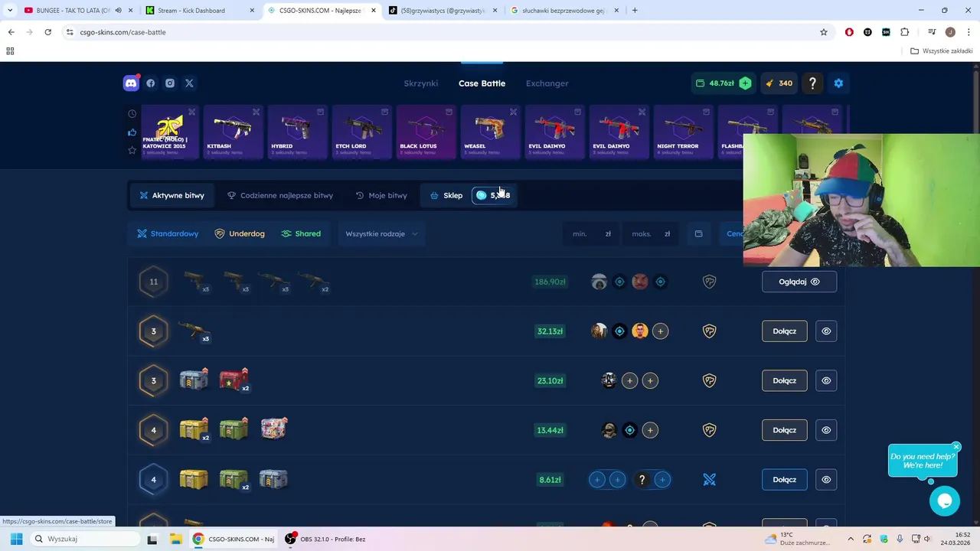Select the 'Moje bitwy' tab
The height and width of the screenshot is (551, 980).
[381, 195]
